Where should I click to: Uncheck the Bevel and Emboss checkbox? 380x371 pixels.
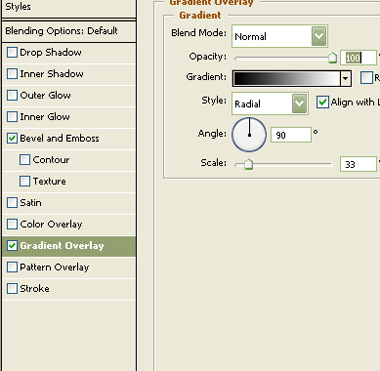click(12, 138)
